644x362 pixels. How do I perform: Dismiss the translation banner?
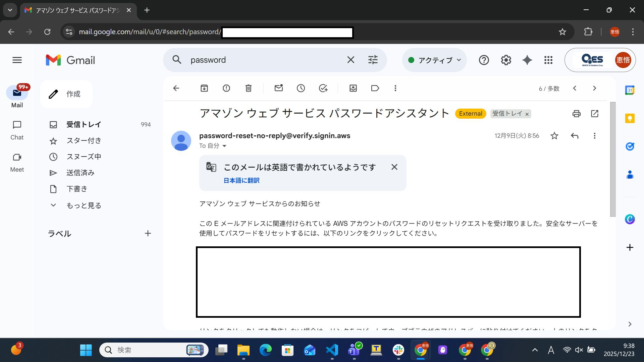(394, 167)
